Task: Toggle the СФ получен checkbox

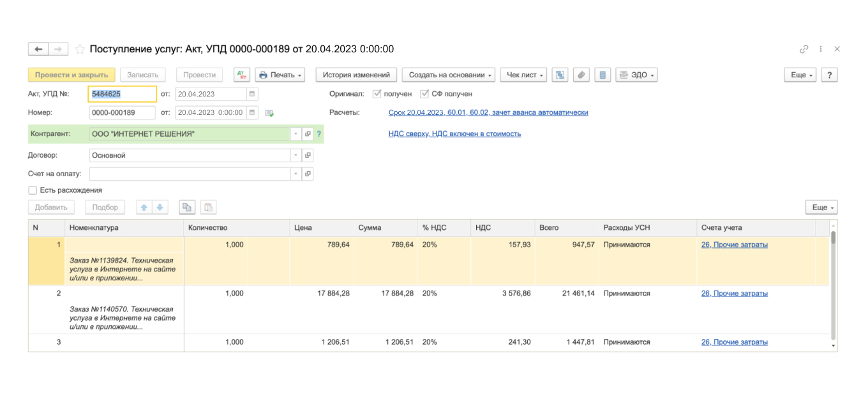Action: point(425,94)
